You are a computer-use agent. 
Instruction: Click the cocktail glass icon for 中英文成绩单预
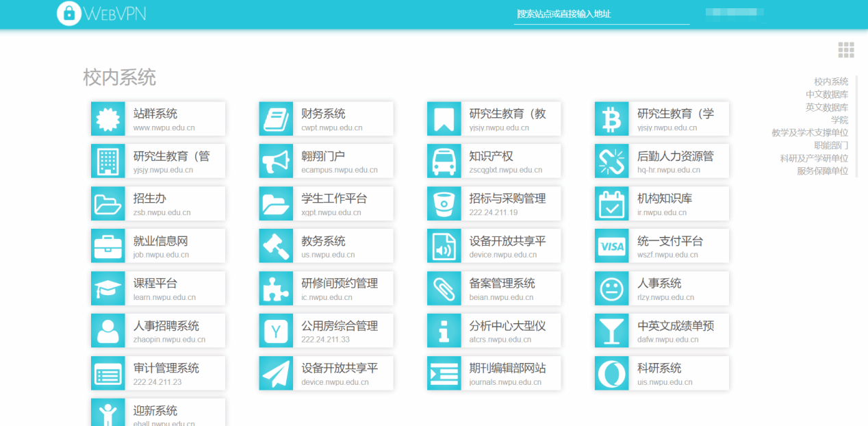click(x=612, y=331)
